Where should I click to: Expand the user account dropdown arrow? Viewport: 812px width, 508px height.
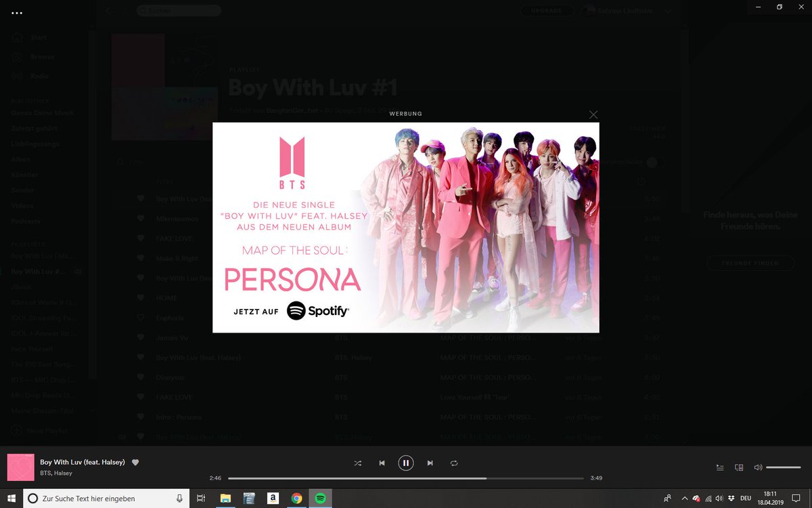tap(668, 11)
